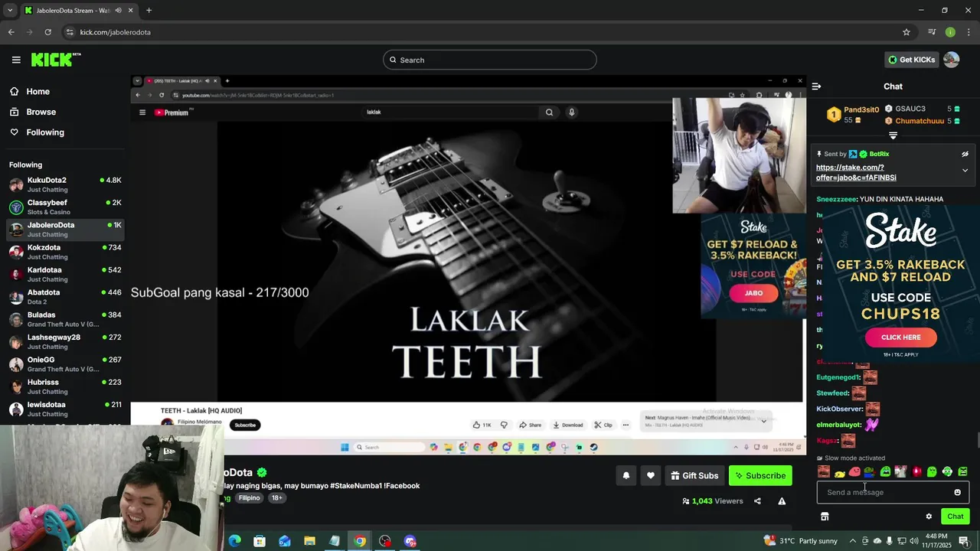
Task: Click the Sneezzzeee username in chat
Action: (836, 199)
